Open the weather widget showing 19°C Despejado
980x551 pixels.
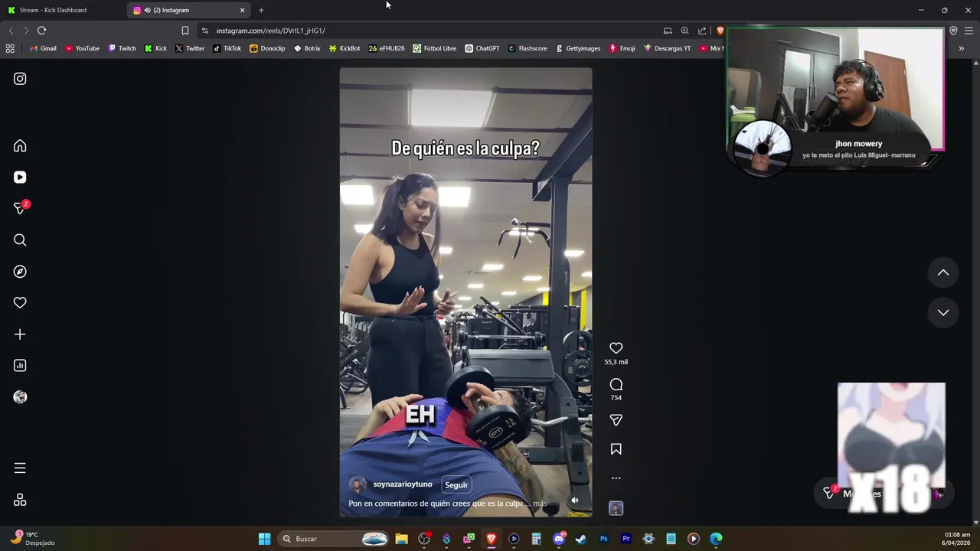(34, 539)
